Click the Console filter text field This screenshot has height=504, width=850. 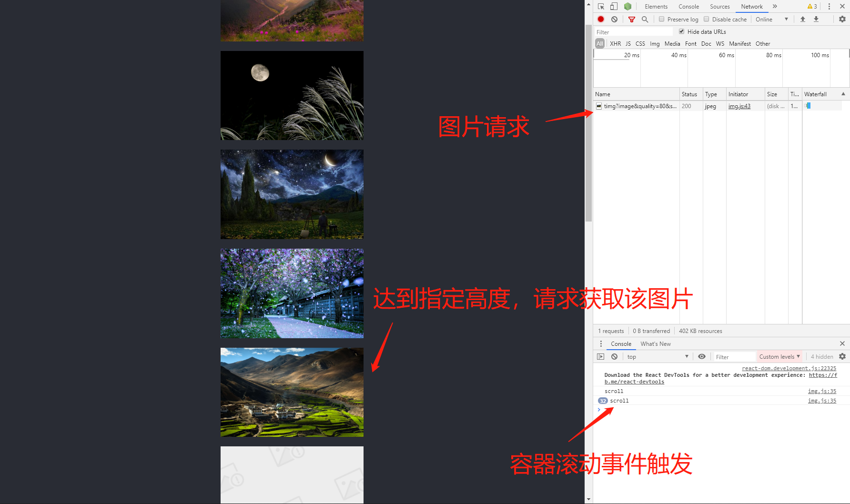click(734, 357)
